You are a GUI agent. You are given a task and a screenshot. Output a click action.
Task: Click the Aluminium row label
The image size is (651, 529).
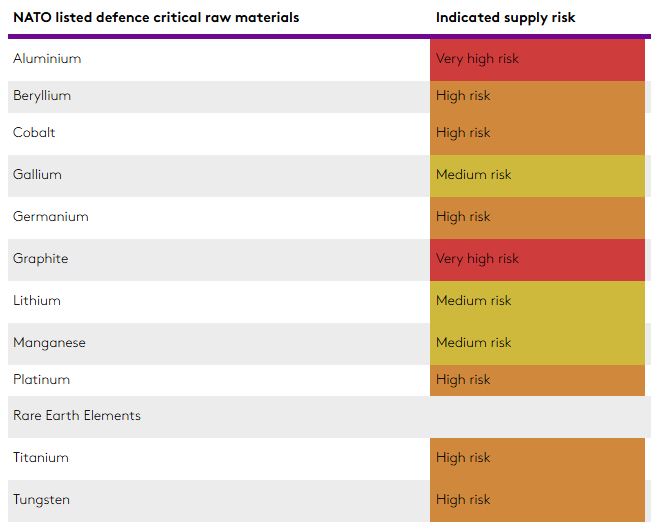47,59
